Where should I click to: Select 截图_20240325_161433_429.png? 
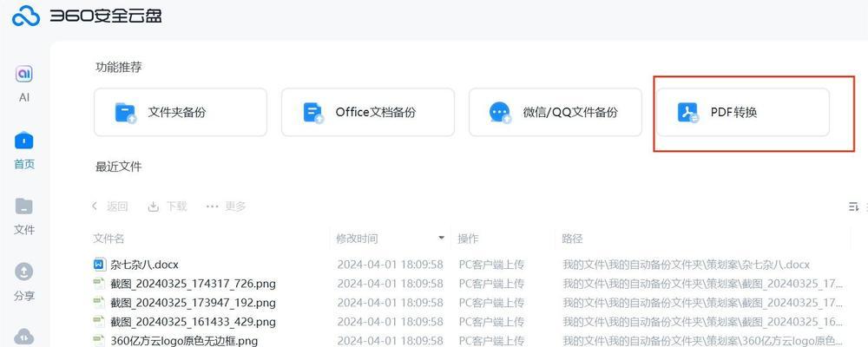click(194, 322)
